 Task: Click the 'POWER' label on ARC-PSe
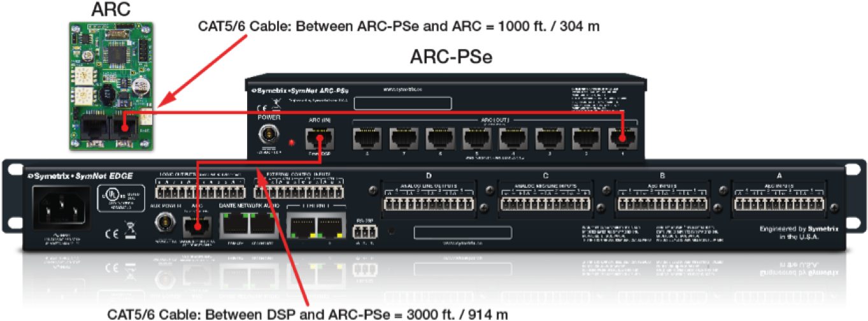[269, 118]
